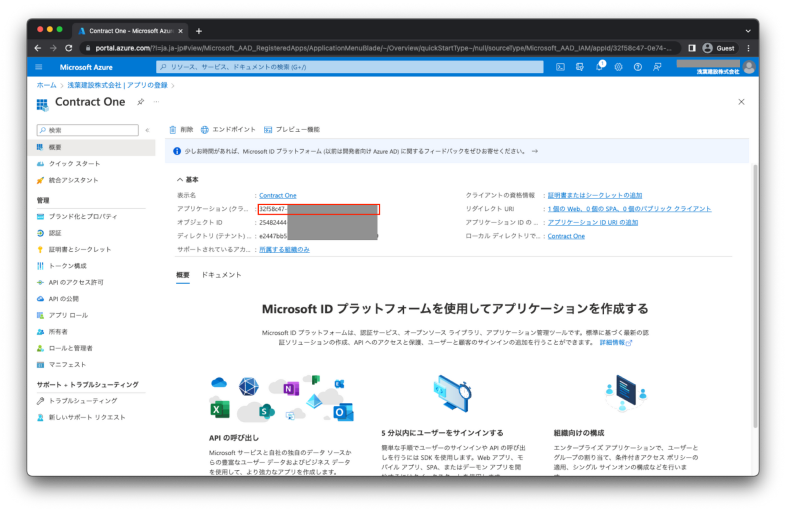786x512 pixels.
Task: Close the Contract One blade
Action: [x=741, y=102]
